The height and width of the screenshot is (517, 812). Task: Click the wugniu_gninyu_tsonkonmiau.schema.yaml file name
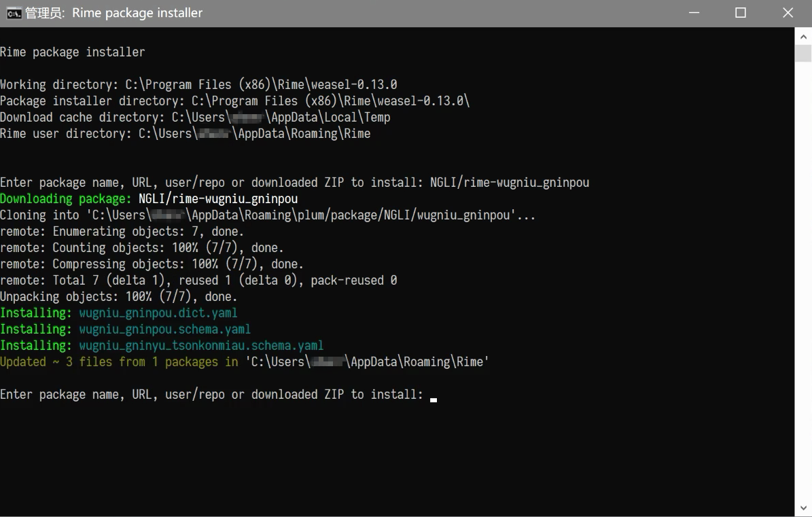tap(201, 346)
